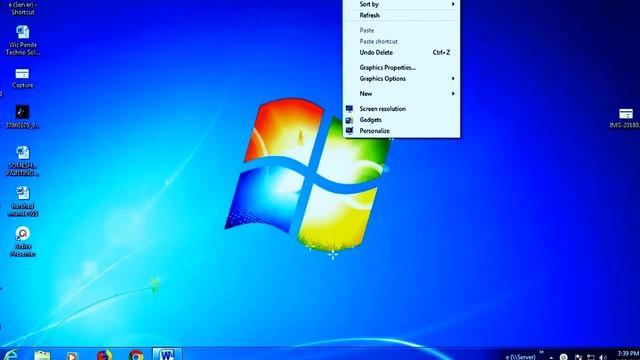
Task: Open Gadgets from the context menu
Action: pyautogui.click(x=401, y=120)
